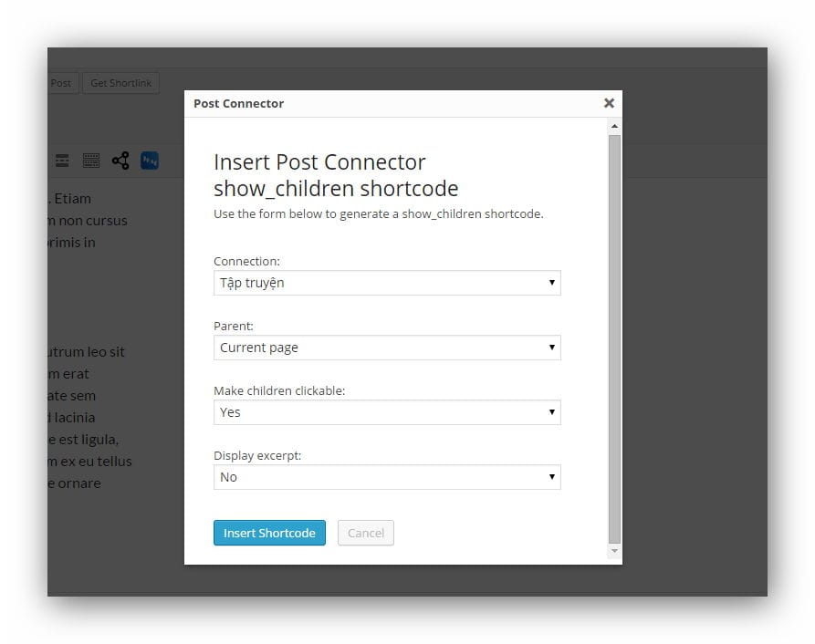Click the Get Shortlink button behind dialog
The height and width of the screenshot is (644, 815).
120,83
